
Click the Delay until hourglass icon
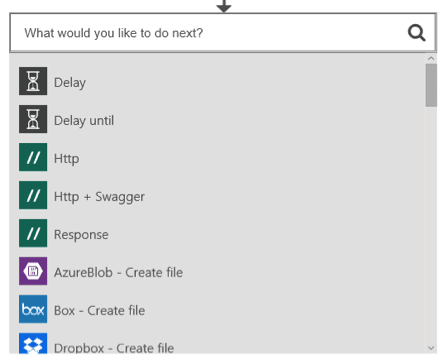(x=33, y=119)
